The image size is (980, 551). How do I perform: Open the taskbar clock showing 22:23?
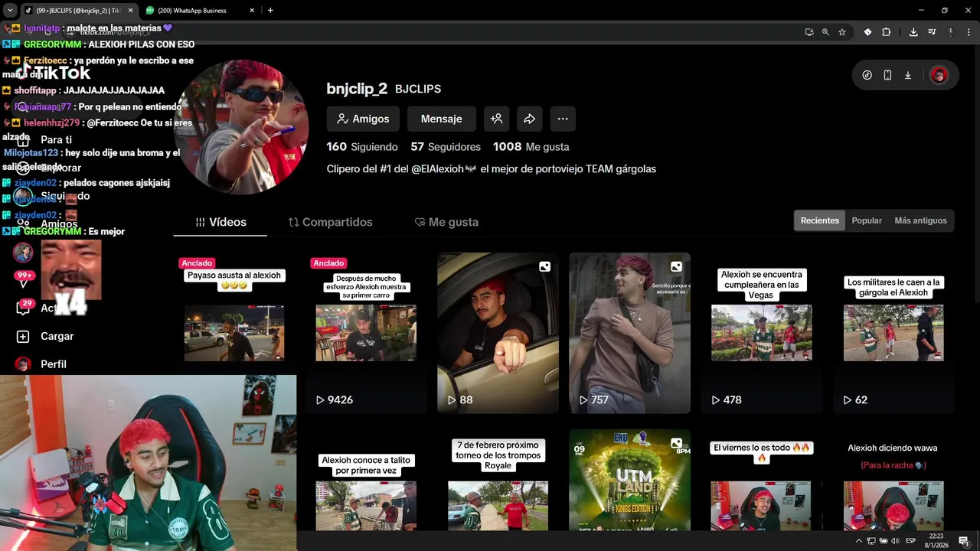(936, 541)
